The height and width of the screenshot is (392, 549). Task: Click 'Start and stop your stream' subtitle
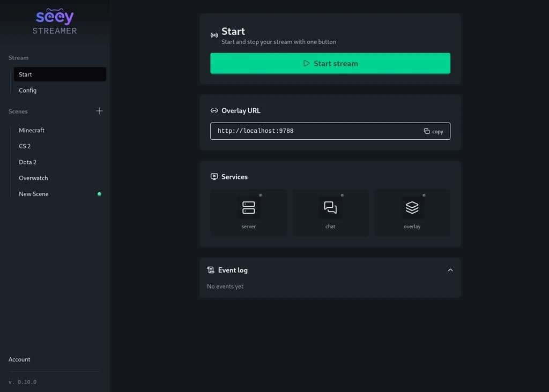click(279, 42)
